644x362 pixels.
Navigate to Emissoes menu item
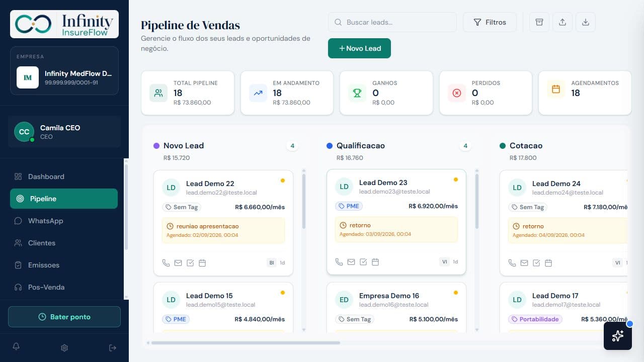pos(64,265)
